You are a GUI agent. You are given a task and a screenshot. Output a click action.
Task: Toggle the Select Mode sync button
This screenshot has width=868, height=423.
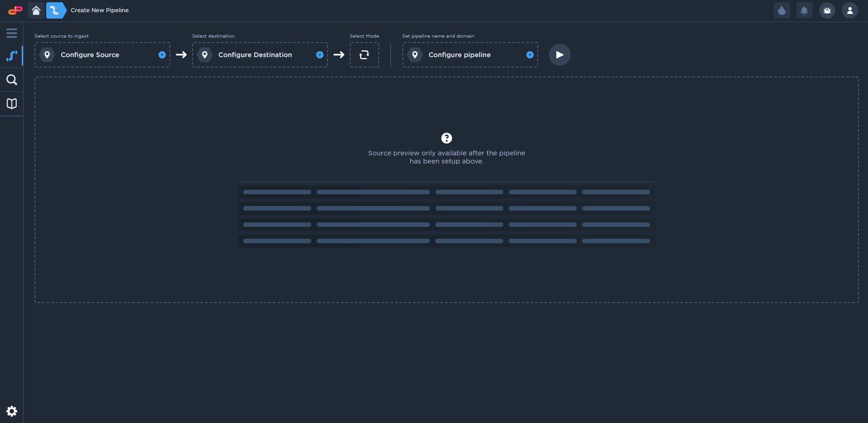tap(364, 55)
